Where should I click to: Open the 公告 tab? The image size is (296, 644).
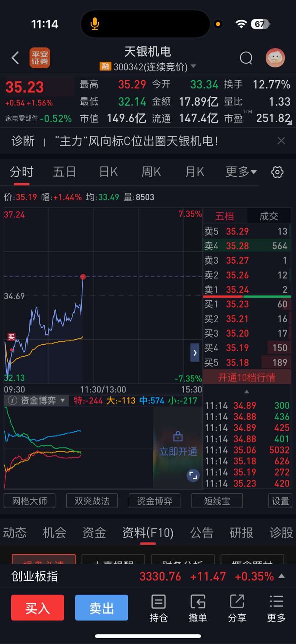click(202, 533)
